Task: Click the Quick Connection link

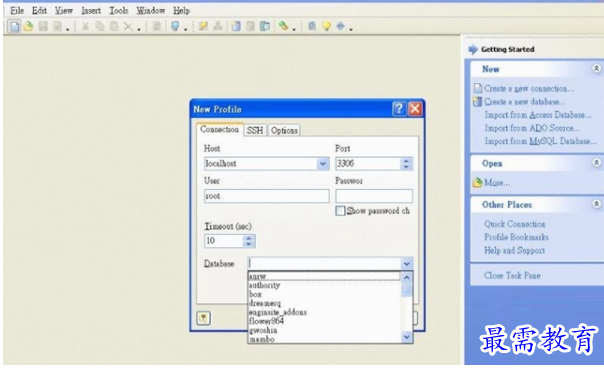Action: coord(515,224)
